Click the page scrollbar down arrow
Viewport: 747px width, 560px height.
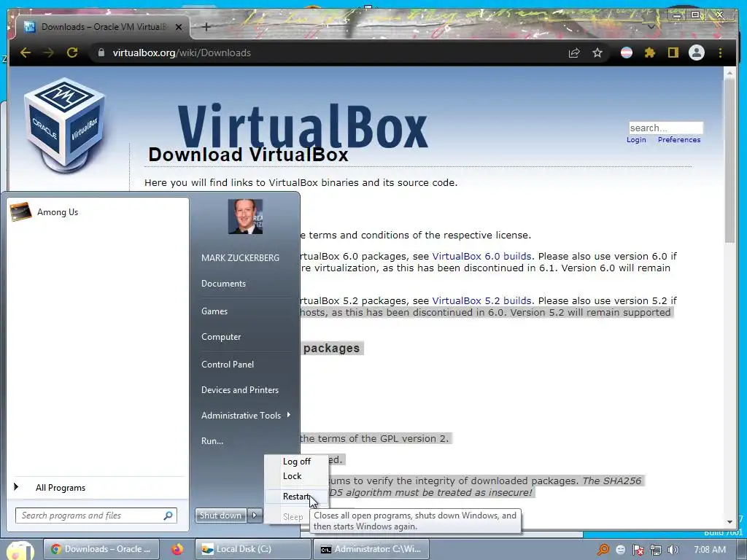coord(729,522)
